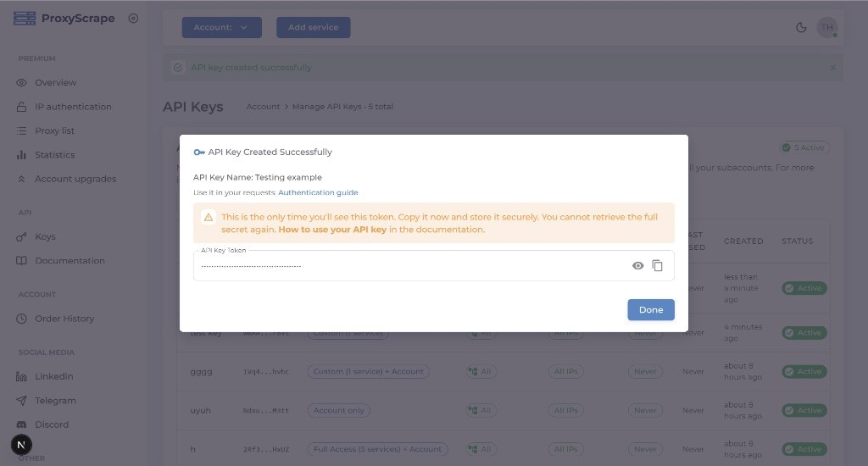This screenshot has height=466, width=868.
Task: Dismiss the API key created notification
Action: tap(832, 68)
